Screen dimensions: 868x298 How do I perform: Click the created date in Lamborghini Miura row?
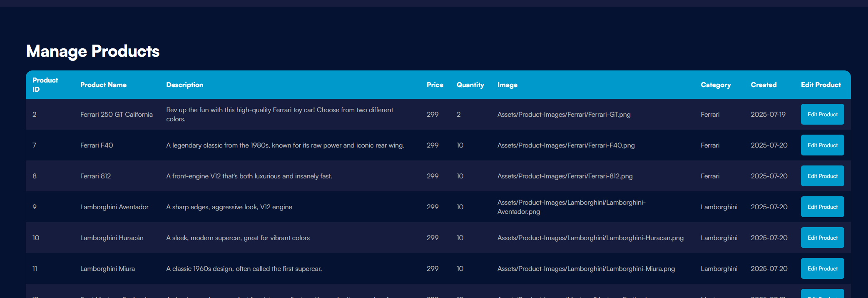tap(769, 268)
